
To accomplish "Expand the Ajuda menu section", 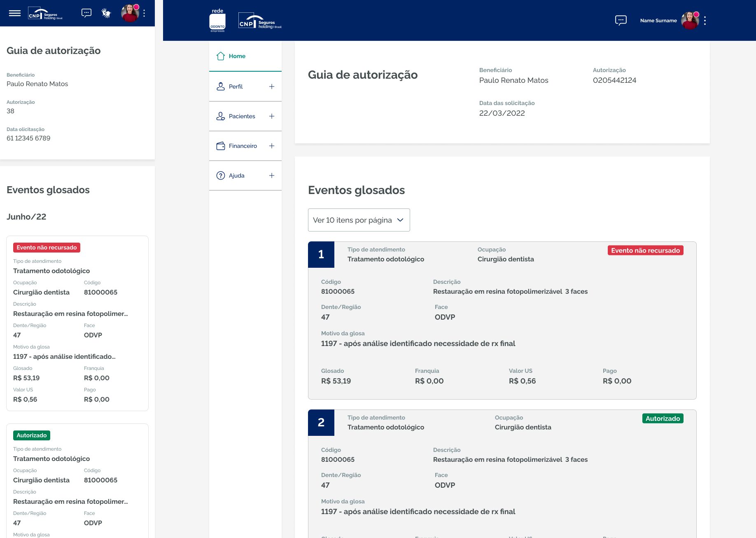I will pos(272,175).
